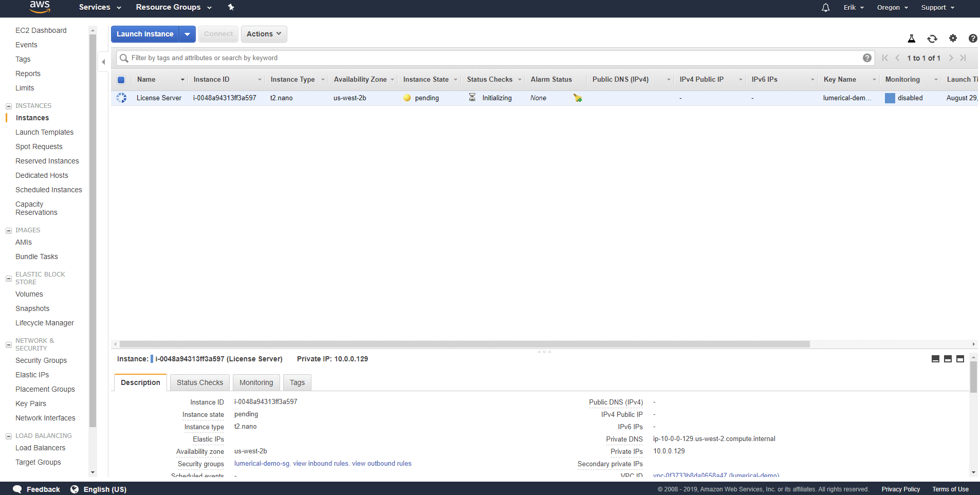Toggle the select-all instances checkbox
The width and height of the screenshot is (980, 495).
pos(121,80)
